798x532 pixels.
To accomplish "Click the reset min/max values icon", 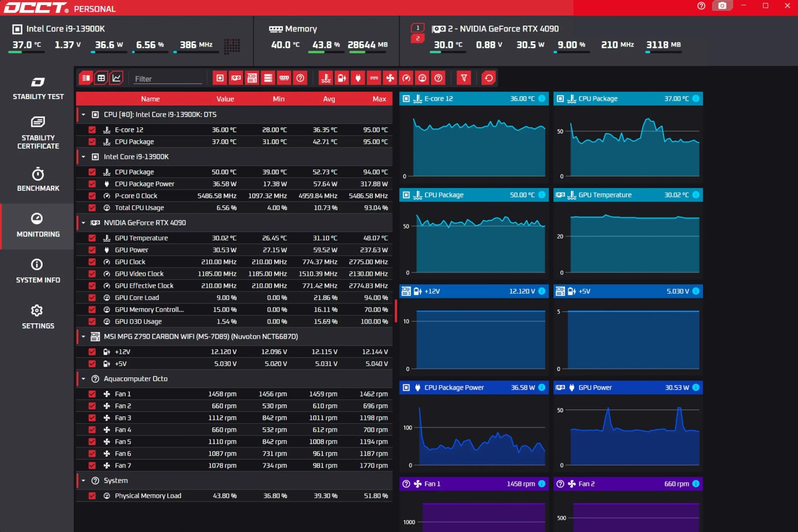I will [x=488, y=78].
